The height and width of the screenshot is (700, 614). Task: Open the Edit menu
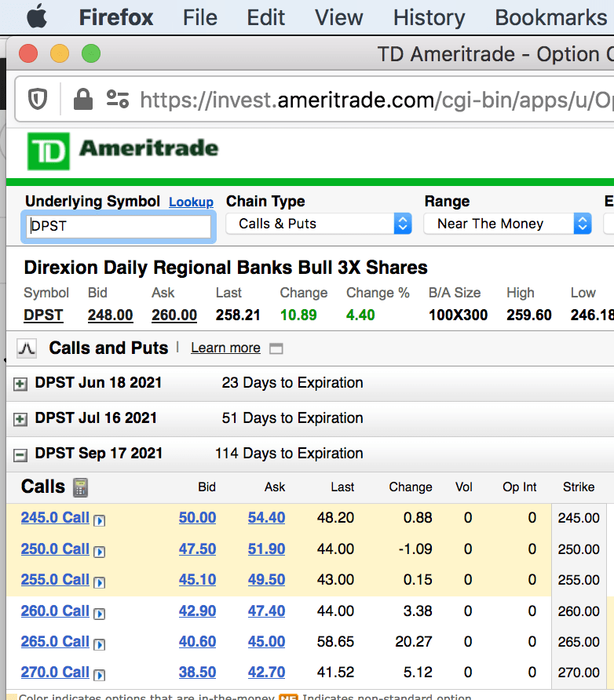tap(265, 17)
